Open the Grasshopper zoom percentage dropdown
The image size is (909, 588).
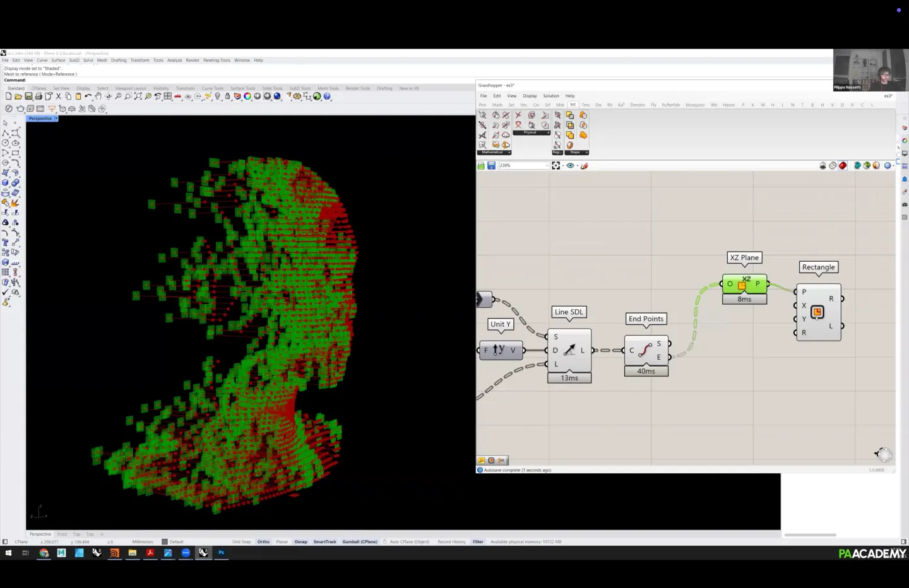(547, 165)
